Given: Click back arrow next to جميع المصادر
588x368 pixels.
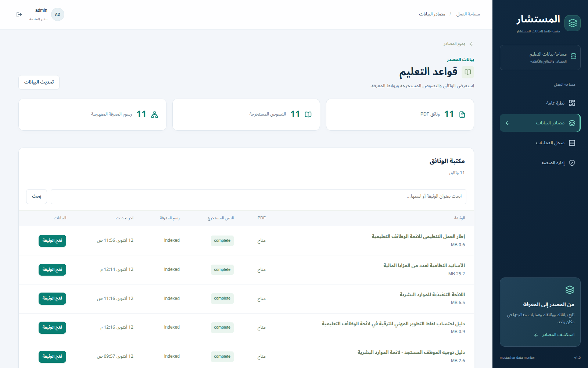Looking at the screenshot, I should coord(471,44).
